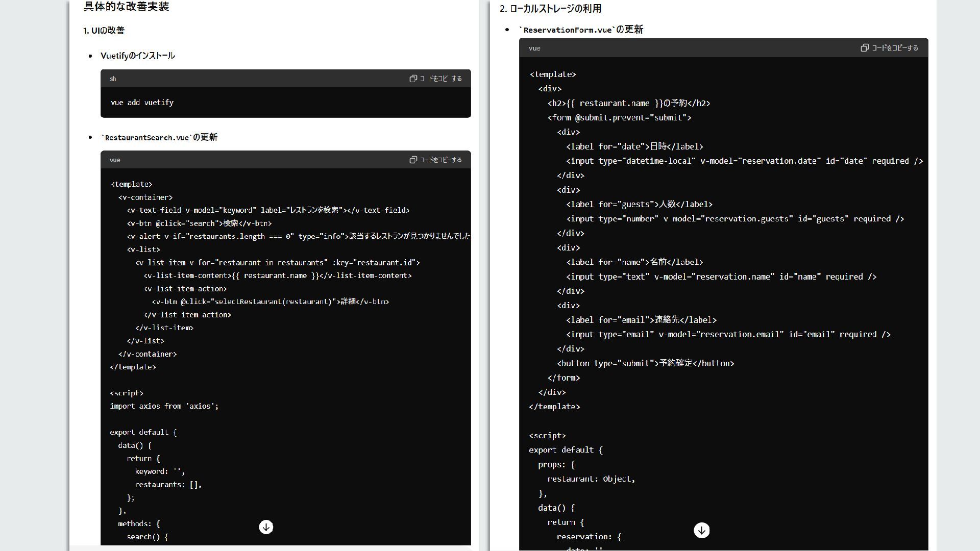Screen dimensions: 980x551
Task: Click the 予約確定 submit button code line
Action: point(645,363)
